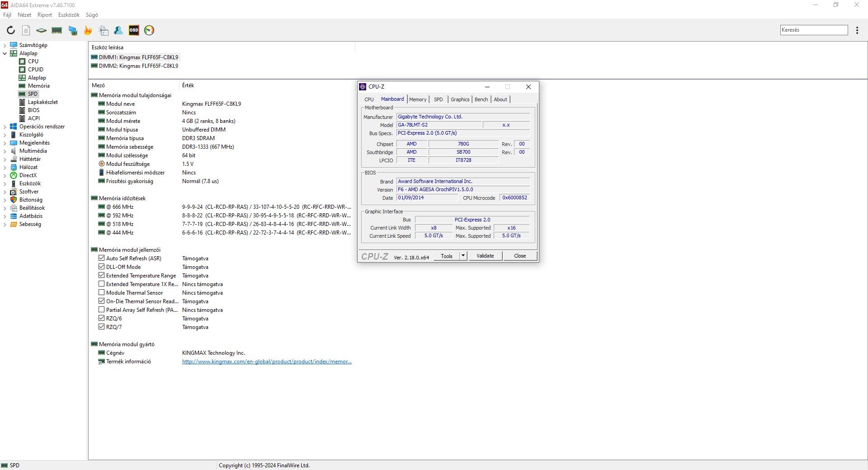868x470 pixels.
Task: Click the RZQ/7 checkbox
Action: (101, 327)
